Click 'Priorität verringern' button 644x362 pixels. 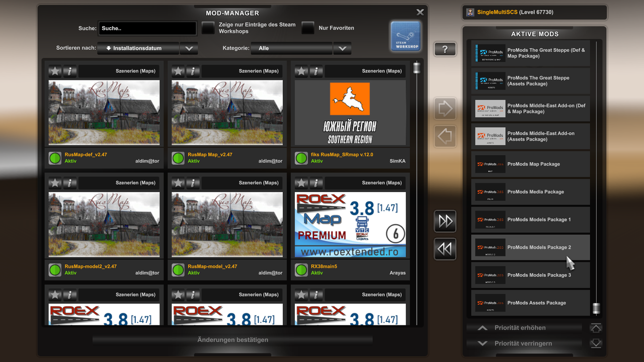pyautogui.click(x=524, y=343)
